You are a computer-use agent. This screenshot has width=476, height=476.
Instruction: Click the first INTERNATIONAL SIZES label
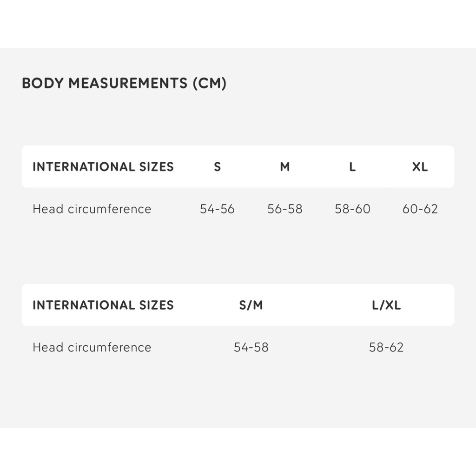[x=103, y=167]
